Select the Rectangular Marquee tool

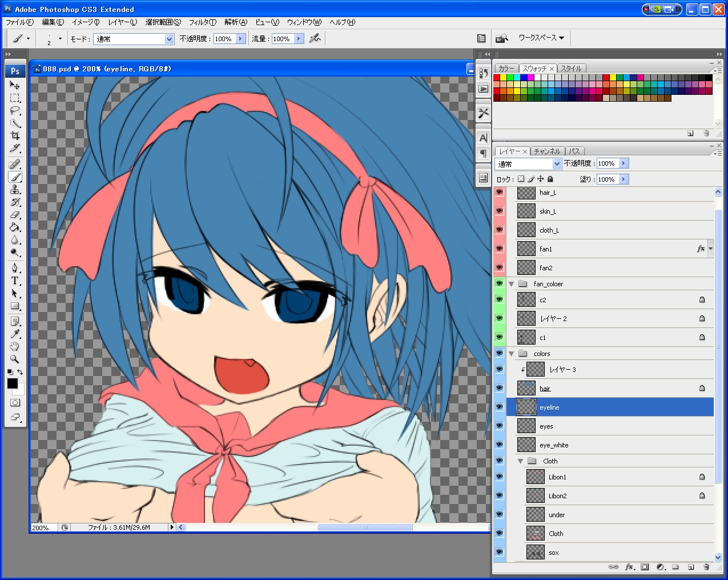[15, 98]
